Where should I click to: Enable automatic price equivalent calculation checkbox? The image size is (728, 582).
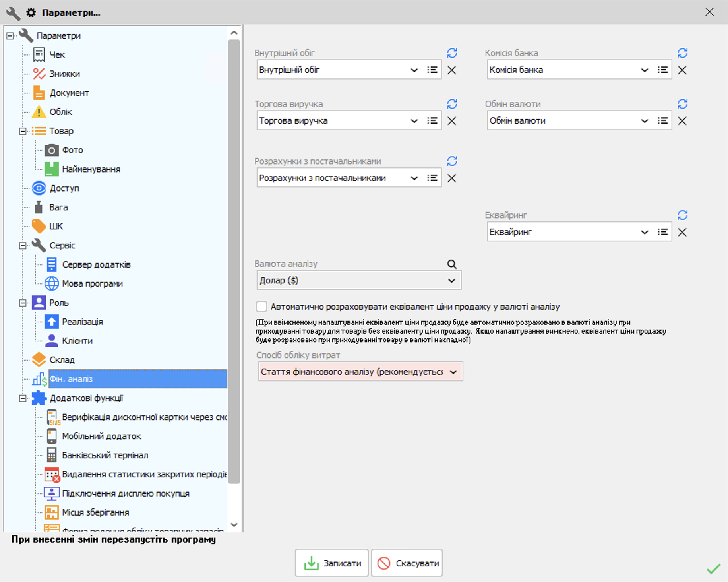261,307
